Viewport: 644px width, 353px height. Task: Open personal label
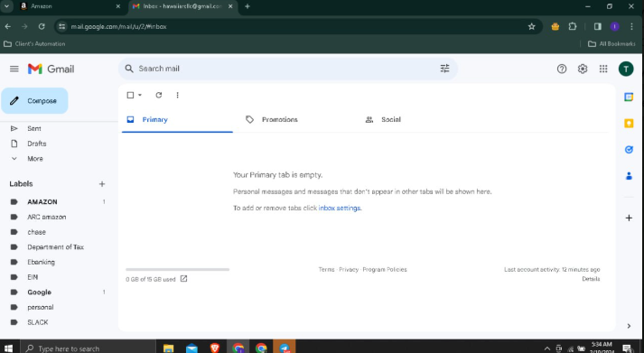tap(41, 308)
